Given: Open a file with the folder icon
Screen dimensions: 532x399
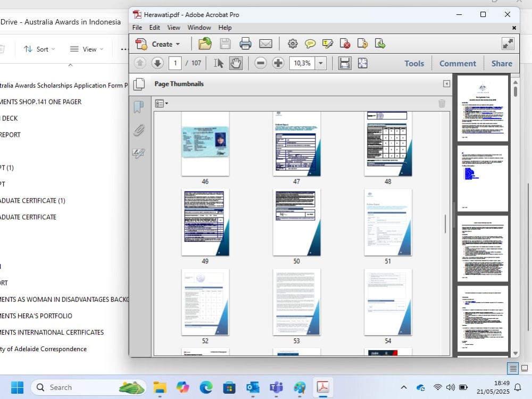Looking at the screenshot, I should (205, 44).
